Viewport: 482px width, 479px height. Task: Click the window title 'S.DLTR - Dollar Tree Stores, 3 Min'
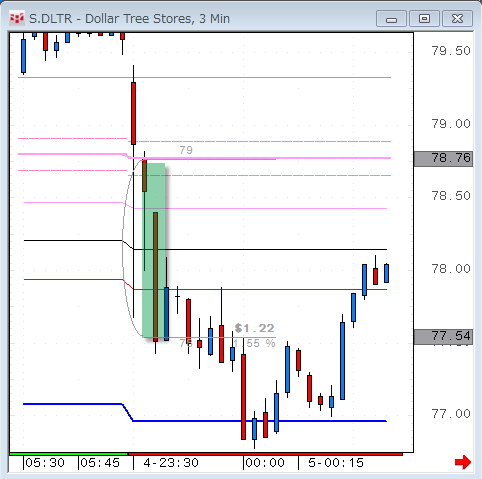coord(129,19)
